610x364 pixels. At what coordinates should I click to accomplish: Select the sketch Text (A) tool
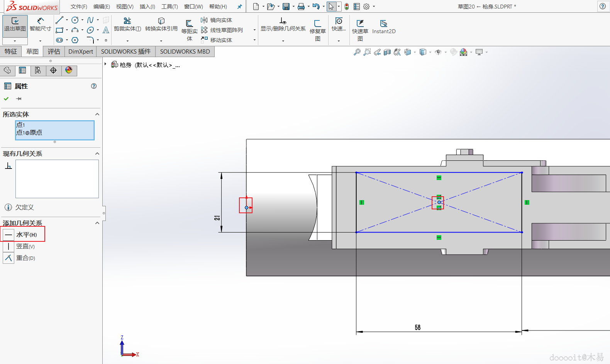point(106,30)
